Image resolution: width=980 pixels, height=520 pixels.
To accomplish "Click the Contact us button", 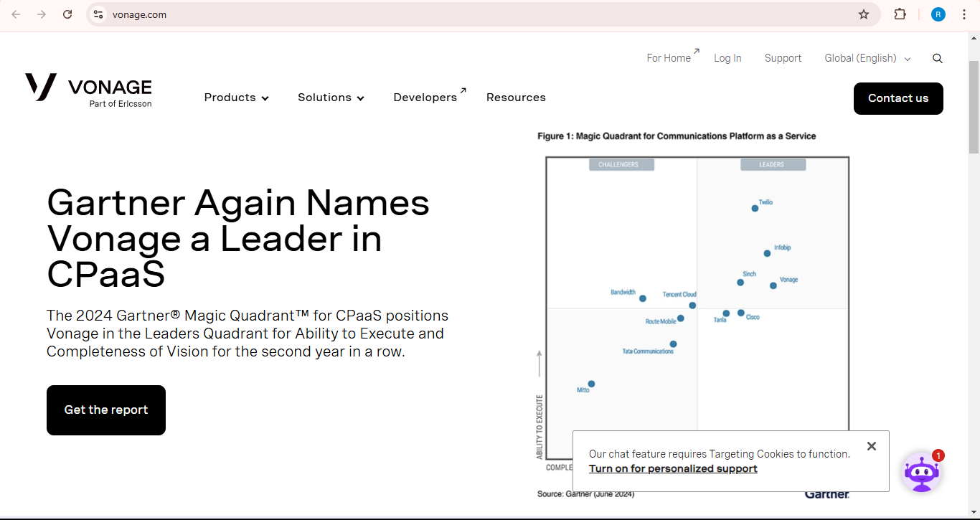I will click(x=898, y=98).
